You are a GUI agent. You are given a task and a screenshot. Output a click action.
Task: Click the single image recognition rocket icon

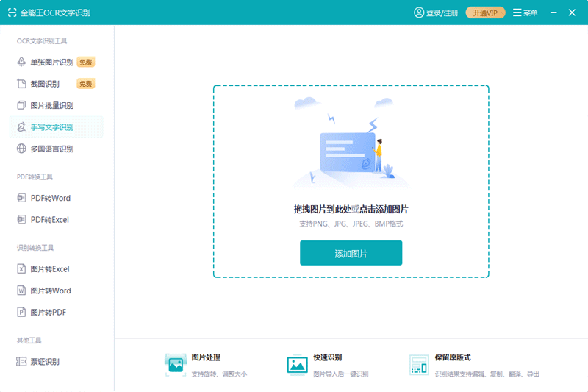(21, 63)
